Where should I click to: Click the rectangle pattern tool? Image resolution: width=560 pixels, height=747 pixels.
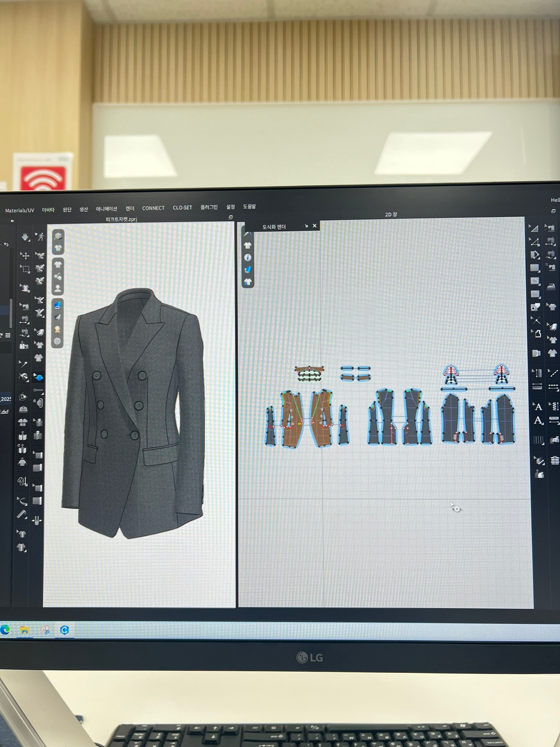535,268
